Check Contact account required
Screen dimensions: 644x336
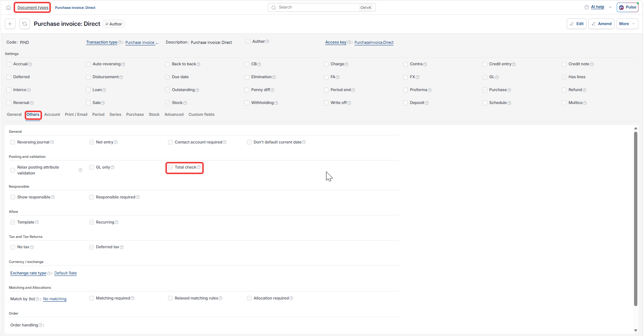coord(171,142)
